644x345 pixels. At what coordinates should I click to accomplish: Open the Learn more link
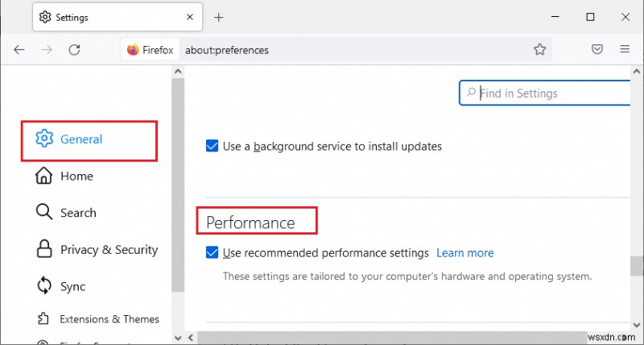pos(464,253)
